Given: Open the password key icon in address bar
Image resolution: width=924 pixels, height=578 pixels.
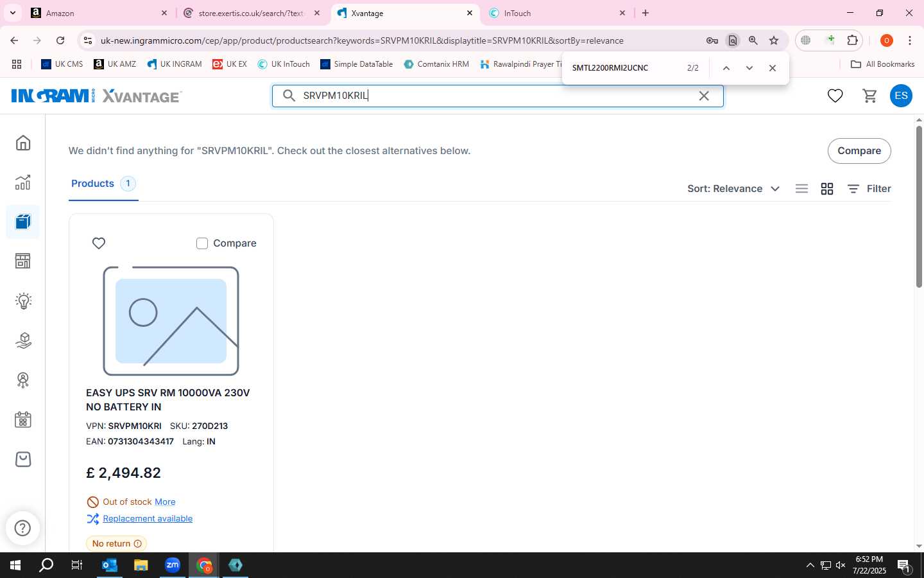Looking at the screenshot, I should point(712,40).
